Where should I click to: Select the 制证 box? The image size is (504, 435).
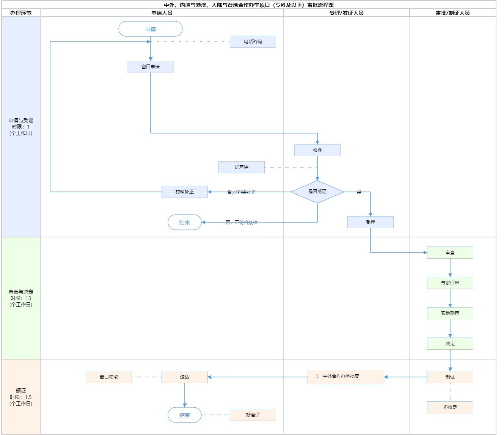pos(450,377)
